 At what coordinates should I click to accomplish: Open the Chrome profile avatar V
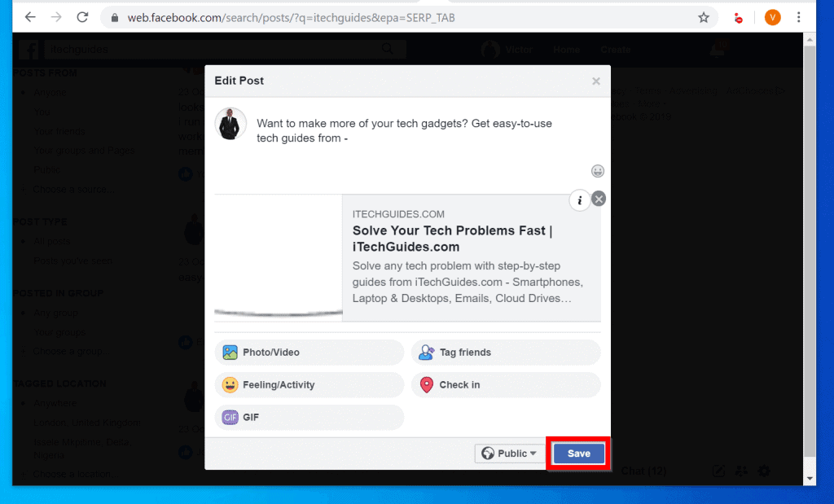[x=772, y=18]
